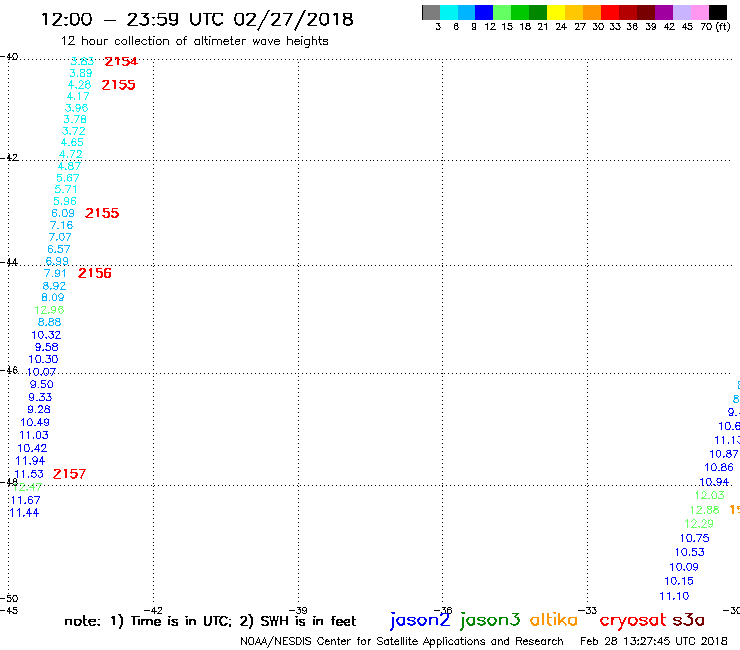Image resolution: width=740 pixels, height=650 pixels.
Task: Click the green 12.88 wave height value
Action: pyautogui.click(x=705, y=510)
